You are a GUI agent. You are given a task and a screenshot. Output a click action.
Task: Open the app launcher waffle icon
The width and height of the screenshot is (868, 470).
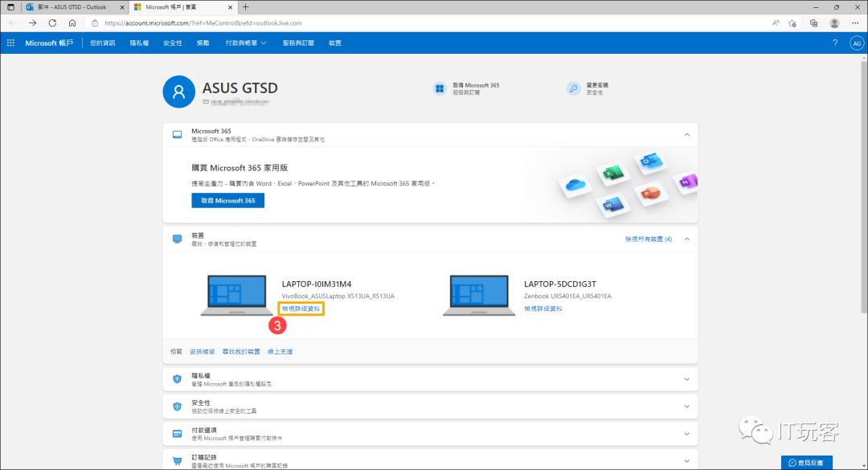click(x=10, y=43)
